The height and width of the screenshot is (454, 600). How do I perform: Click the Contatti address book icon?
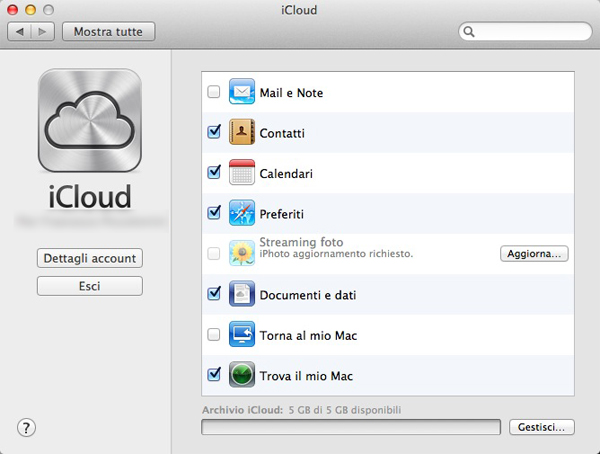242,132
